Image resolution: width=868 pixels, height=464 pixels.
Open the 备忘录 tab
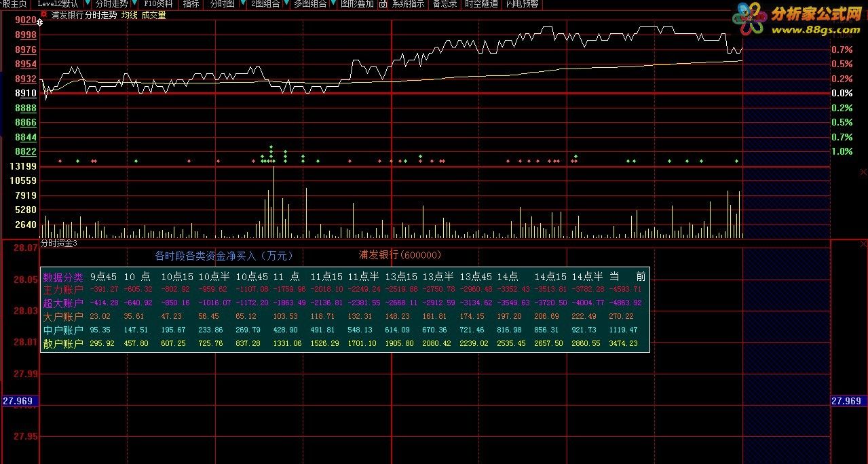(x=445, y=3)
